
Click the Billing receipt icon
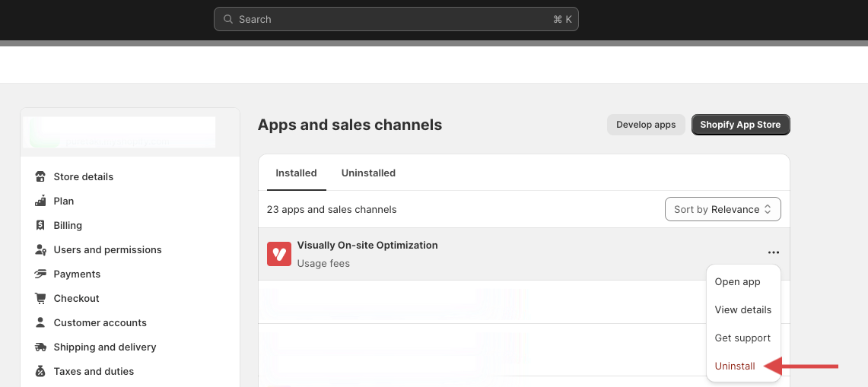(40, 225)
